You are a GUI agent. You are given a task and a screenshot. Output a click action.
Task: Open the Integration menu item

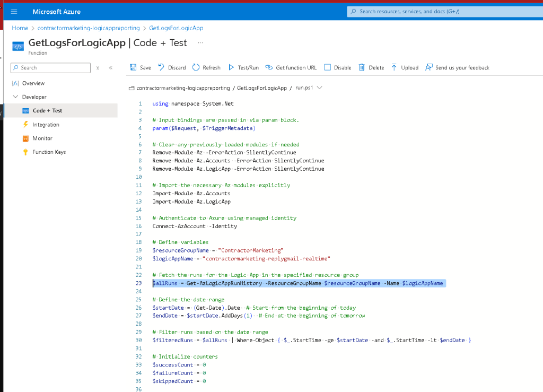pos(46,124)
